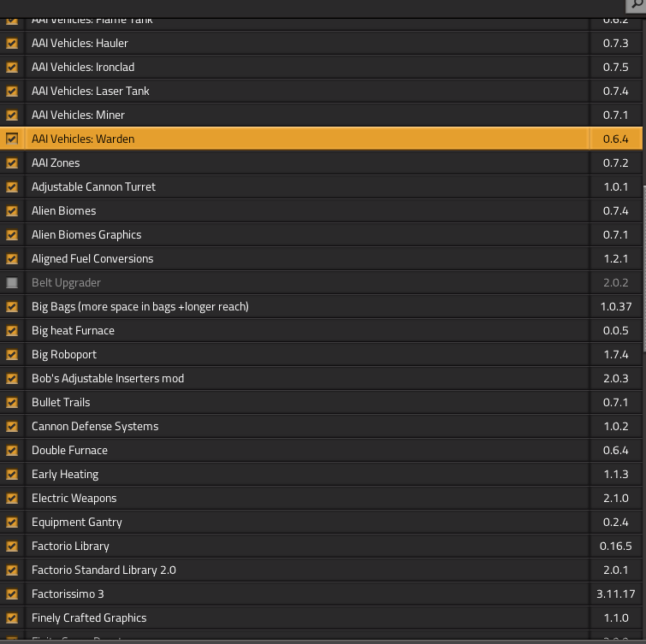Select Bob's Adjustable Inserters mod
The image size is (646, 644).
(x=108, y=378)
